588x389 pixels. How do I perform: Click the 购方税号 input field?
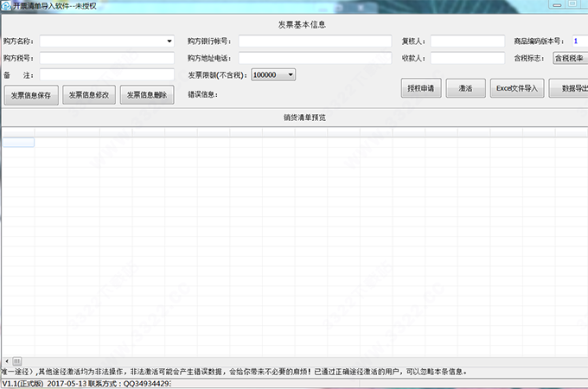point(107,58)
